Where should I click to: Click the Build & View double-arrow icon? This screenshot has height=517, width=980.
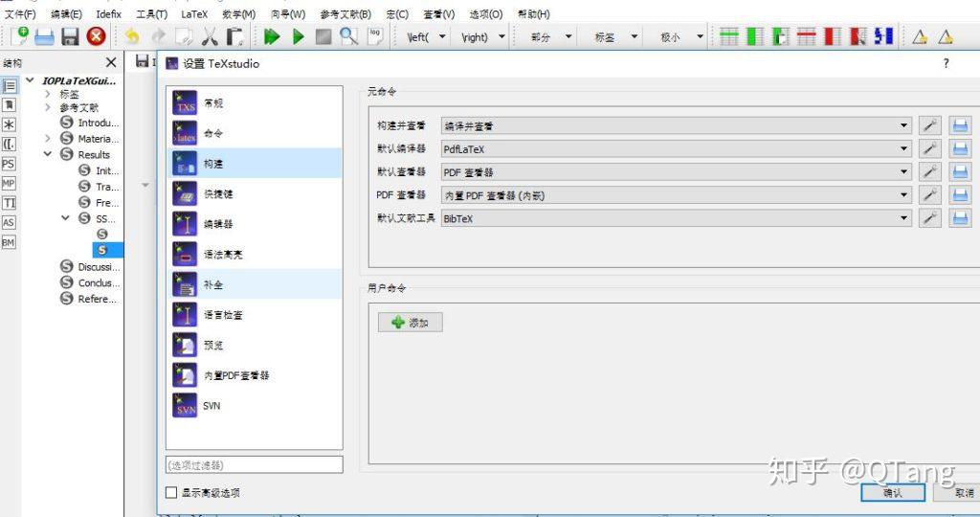coord(272,37)
